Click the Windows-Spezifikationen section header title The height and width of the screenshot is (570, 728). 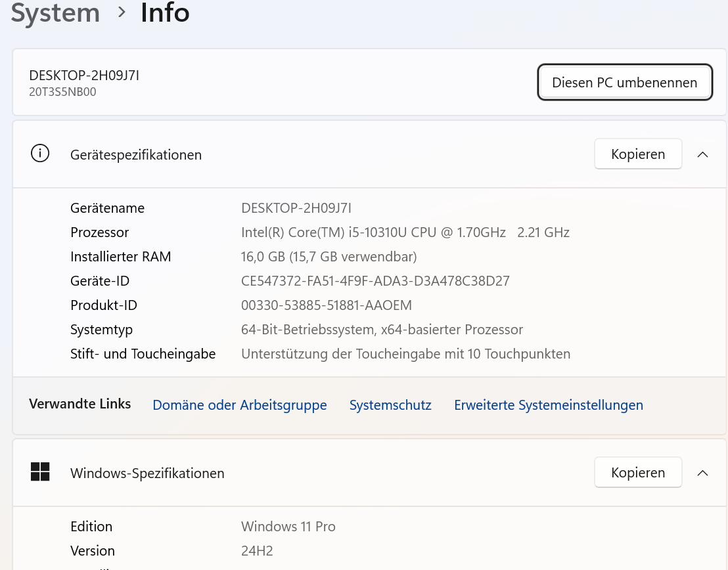tap(147, 473)
